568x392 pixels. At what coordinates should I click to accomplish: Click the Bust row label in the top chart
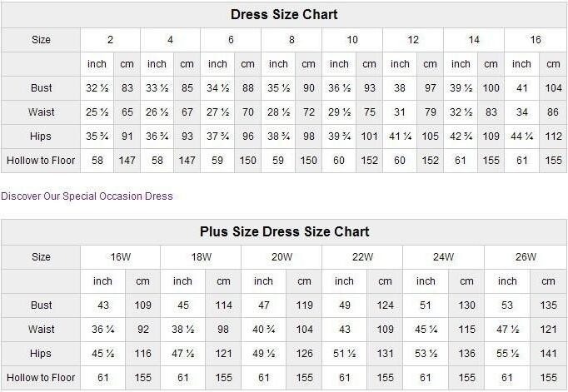tap(41, 88)
